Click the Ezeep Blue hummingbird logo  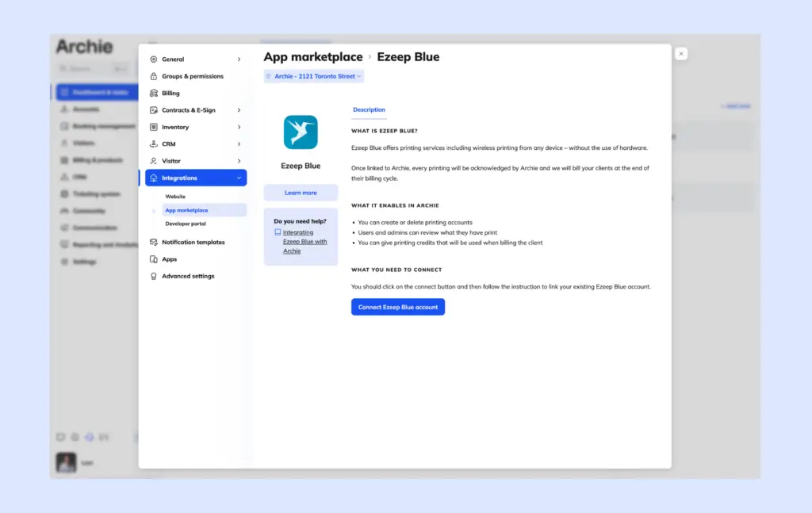click(301, 132)
